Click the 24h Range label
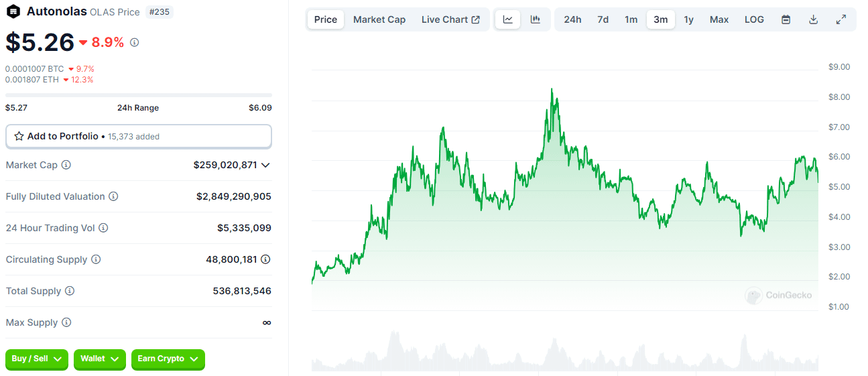 pos(138,107)
